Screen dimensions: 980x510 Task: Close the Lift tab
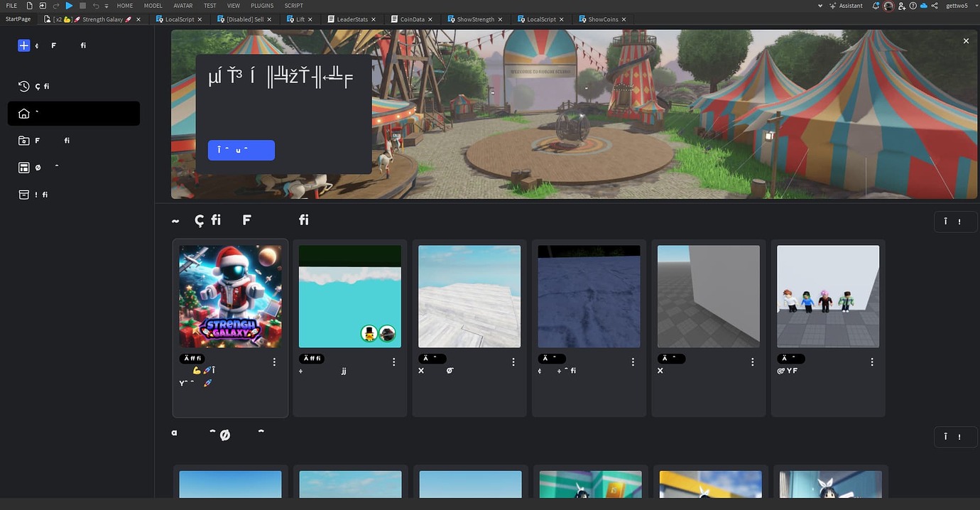310,20
